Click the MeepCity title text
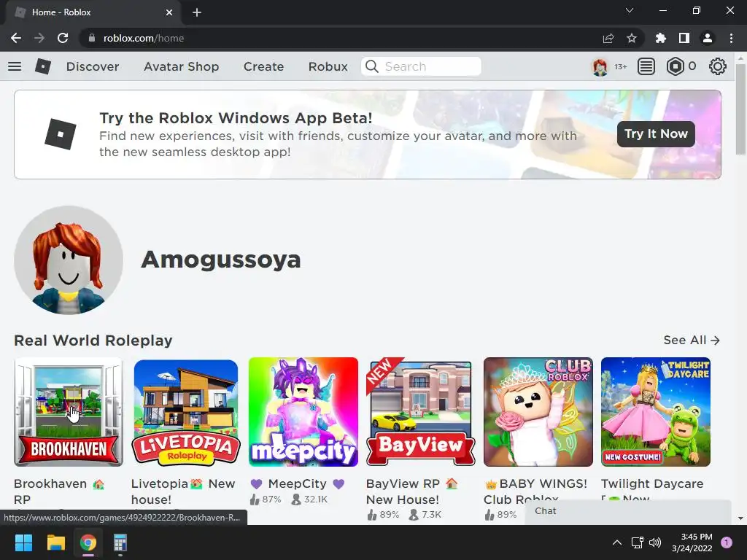Viewport: 747px width, 560px height. [x=298, y=484]
